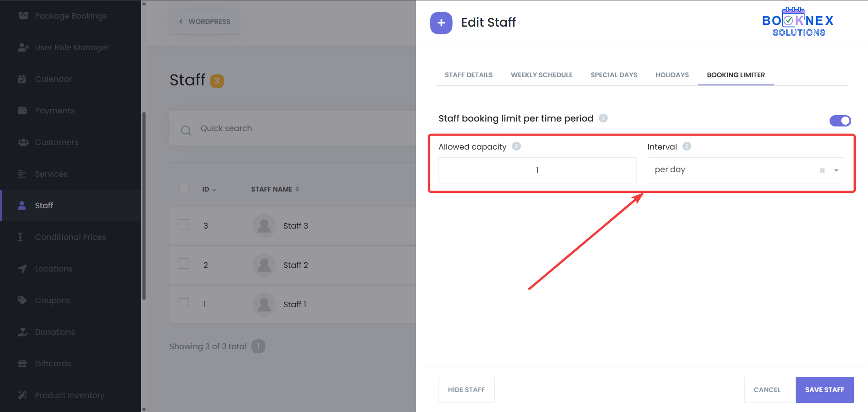The width and height of the screenshot is (868, 412).
Task: Click the Allowed capacity input field
Action: pyautogui.click(x=537, y=170)
